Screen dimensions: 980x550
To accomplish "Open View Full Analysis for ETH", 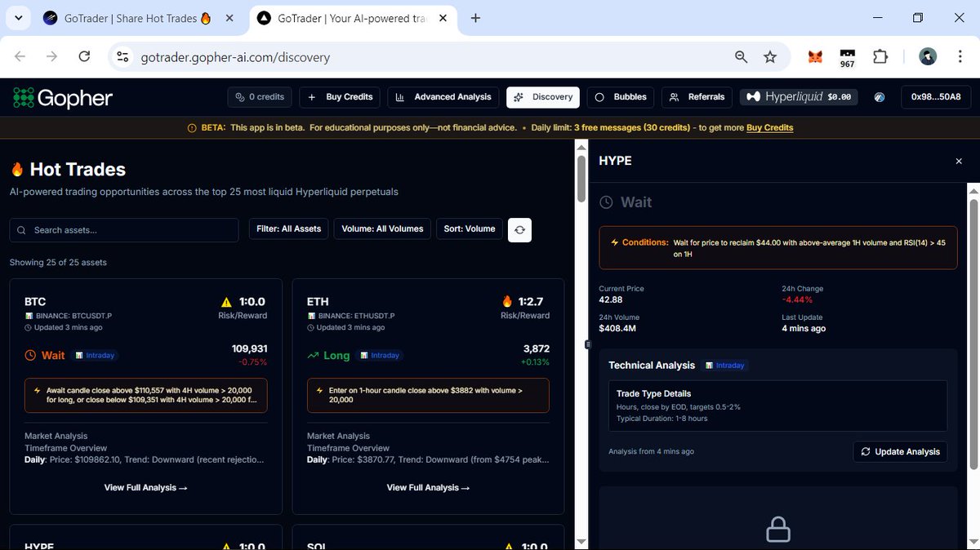I will [x=429, y=487].
